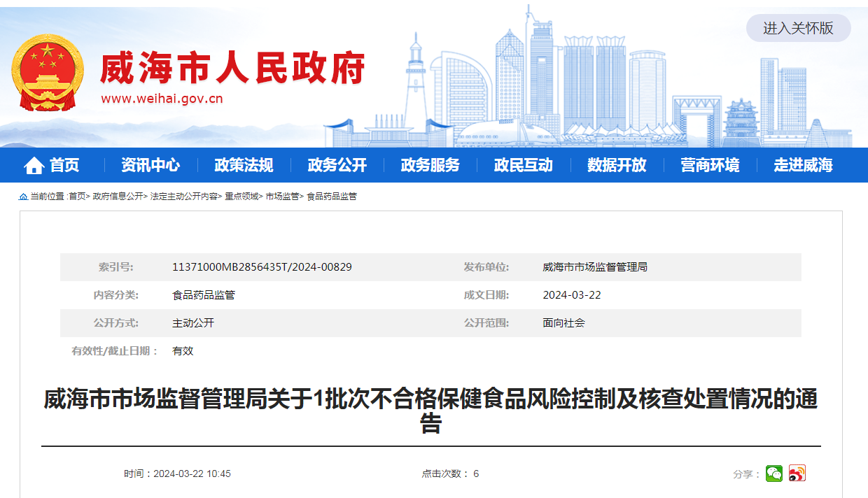Screen dimensions: 868x498
Task: Share via the WeChat icon
Action: [x=773, y=474]
